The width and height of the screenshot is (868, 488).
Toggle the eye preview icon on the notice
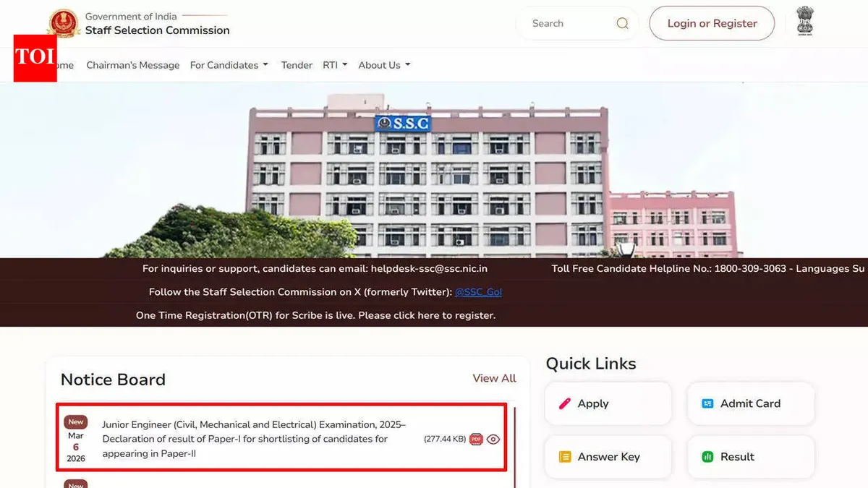[x=493, y=438]
